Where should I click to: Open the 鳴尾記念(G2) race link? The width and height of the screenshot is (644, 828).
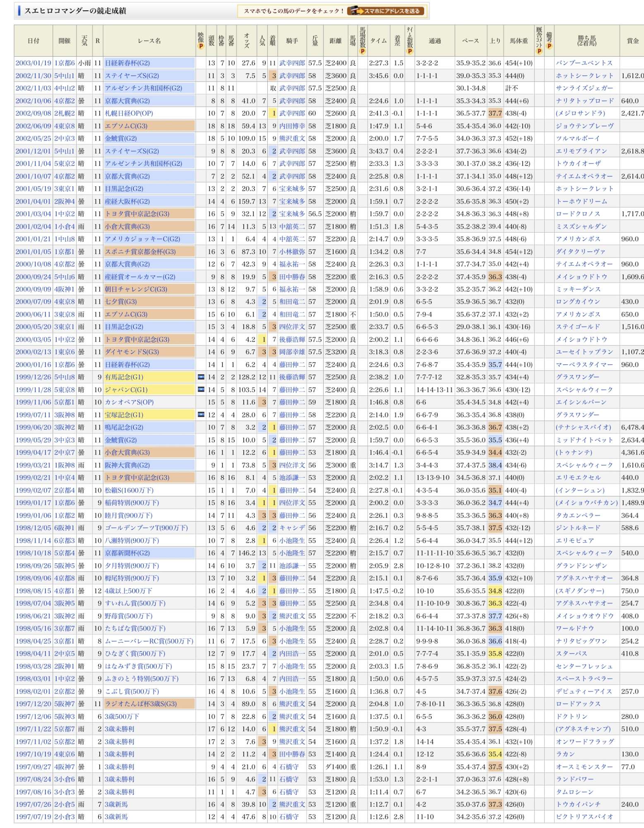point(124,427)
